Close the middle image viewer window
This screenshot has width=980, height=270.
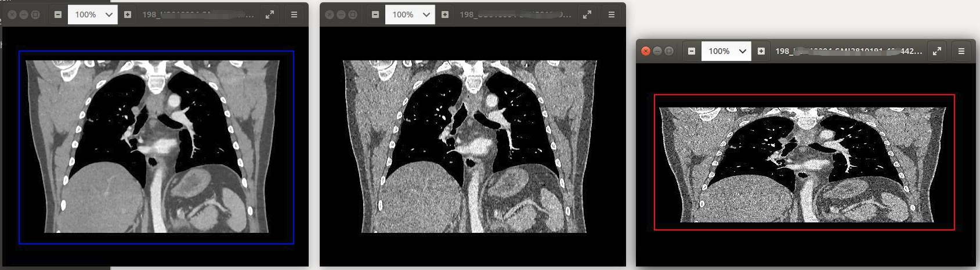(x=330, y=15)
